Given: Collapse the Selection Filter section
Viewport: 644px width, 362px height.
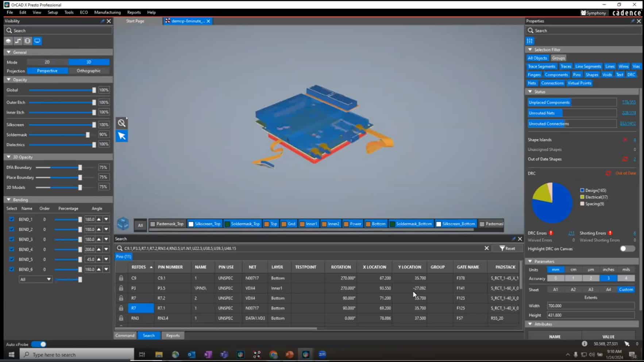Looking at the screenshot, I should click(530, 50).
